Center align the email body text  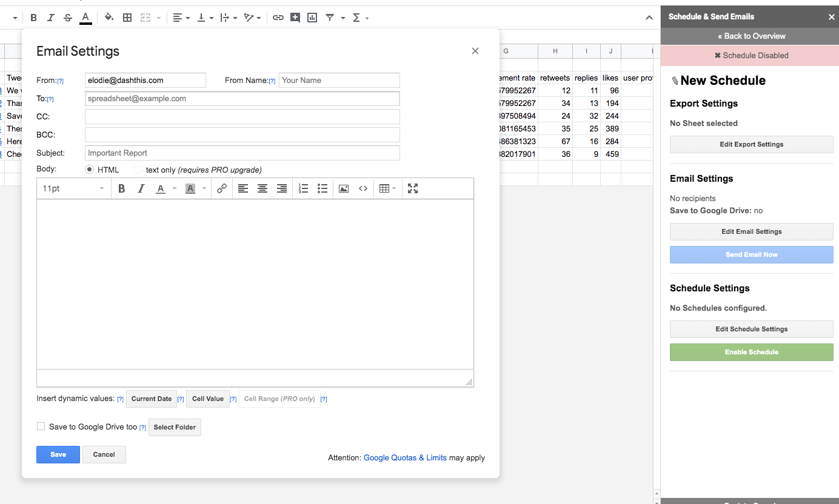tap(262, 188)
